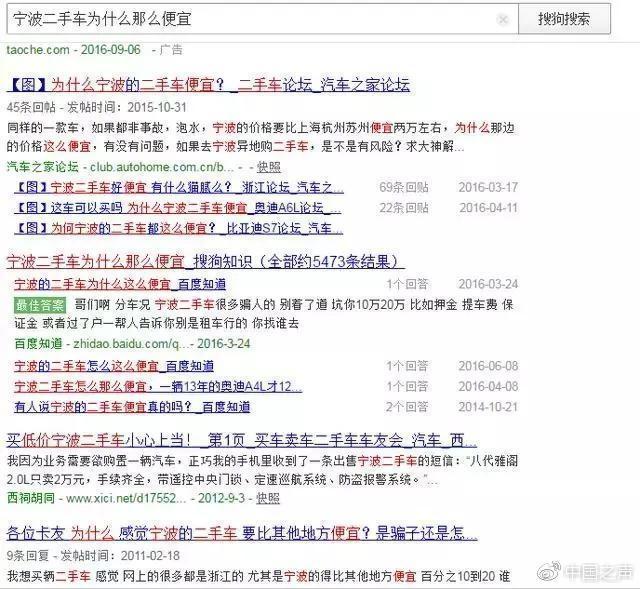
Task: Click 百度知道 zhidao.baidu.com source text
Action: (x=131, y=344)
